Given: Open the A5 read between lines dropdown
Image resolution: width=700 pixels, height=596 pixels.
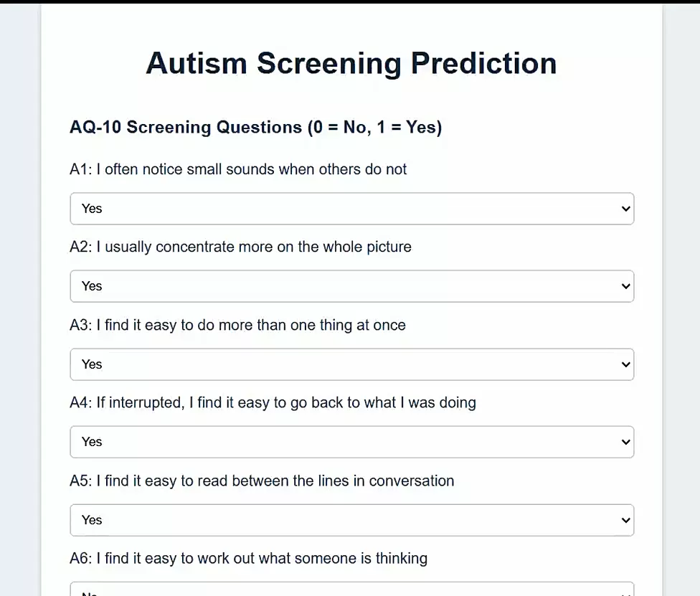Looking at the screenshot, I should tap(351, 520).
